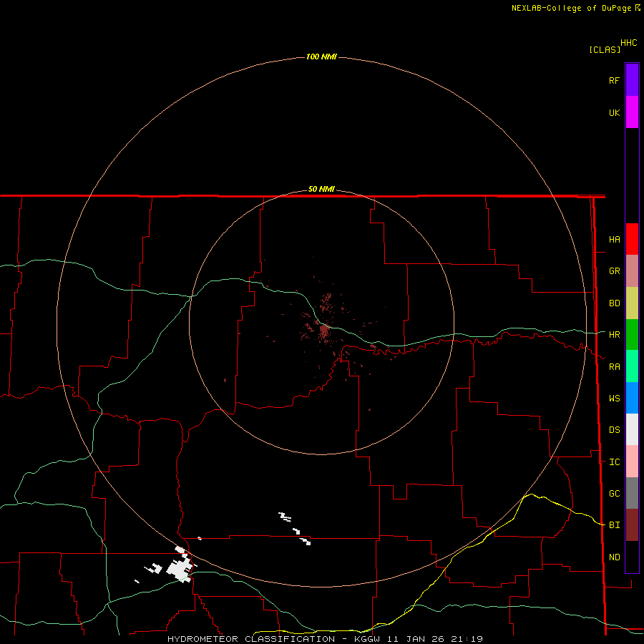Click the BI legend label
Image resolution: width=644 pixels, height=644 pixels.
[x=614, y=525]
